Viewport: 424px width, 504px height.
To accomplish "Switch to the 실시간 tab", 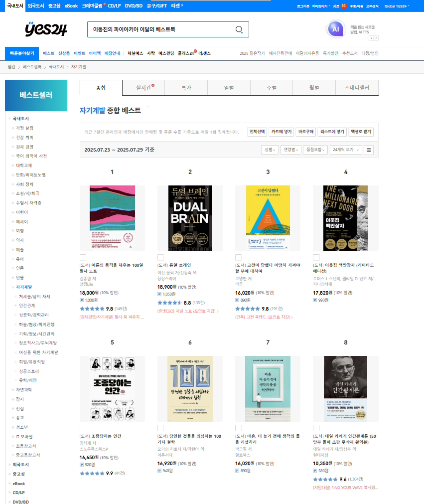I will (x=143, y=88).
